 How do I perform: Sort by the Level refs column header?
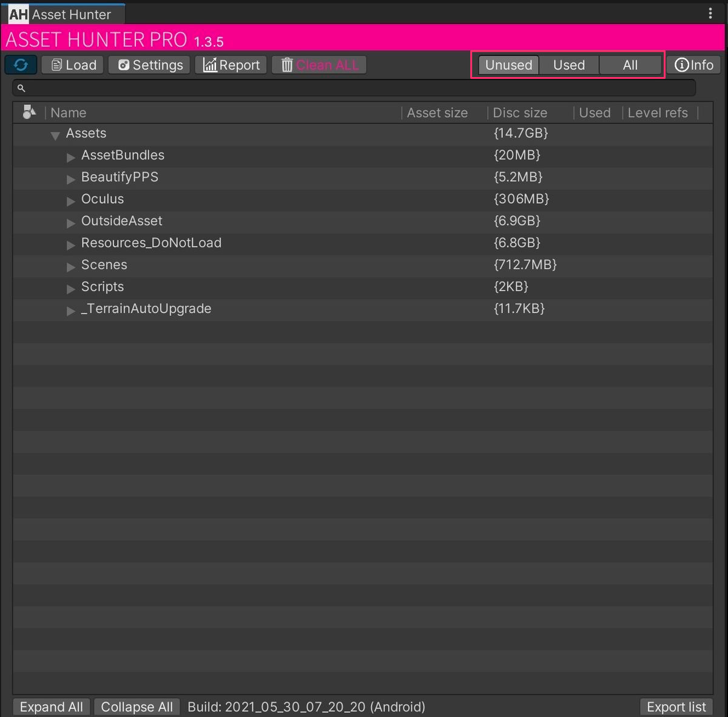[658, 113]
